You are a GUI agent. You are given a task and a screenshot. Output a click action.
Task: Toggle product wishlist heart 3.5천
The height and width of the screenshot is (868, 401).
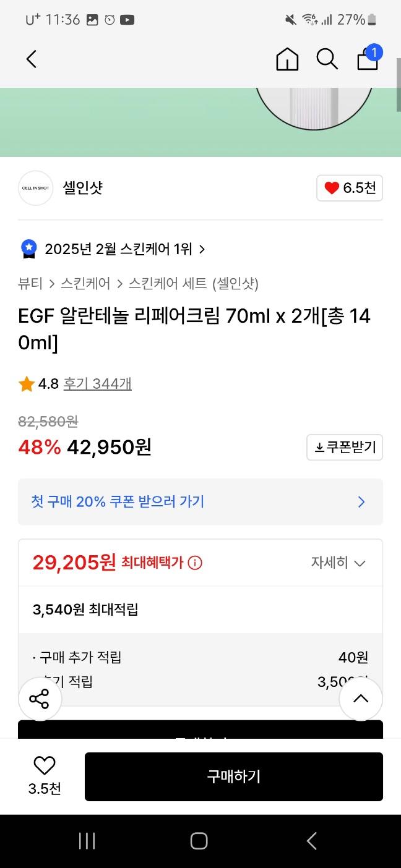click(45, 775)
